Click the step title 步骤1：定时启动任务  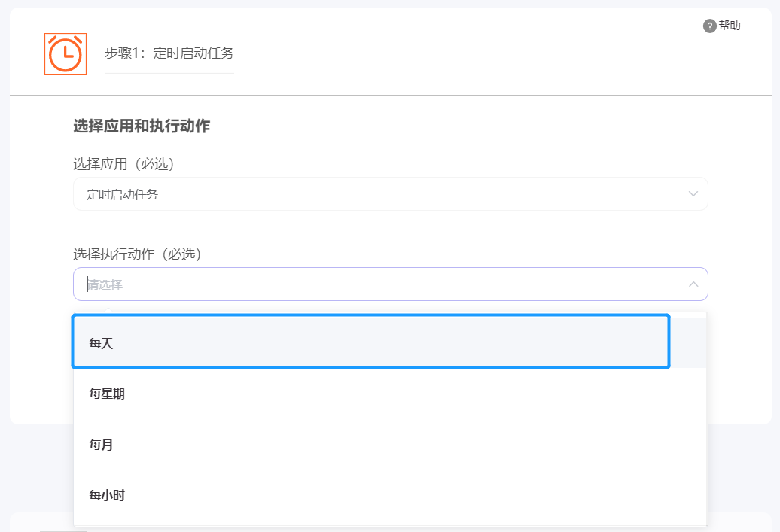click(169, 53)
